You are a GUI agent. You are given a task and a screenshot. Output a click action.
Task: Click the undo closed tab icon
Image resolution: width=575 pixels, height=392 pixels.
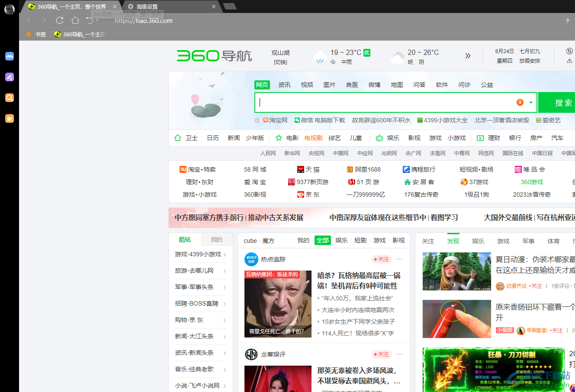tap(89, 20)
